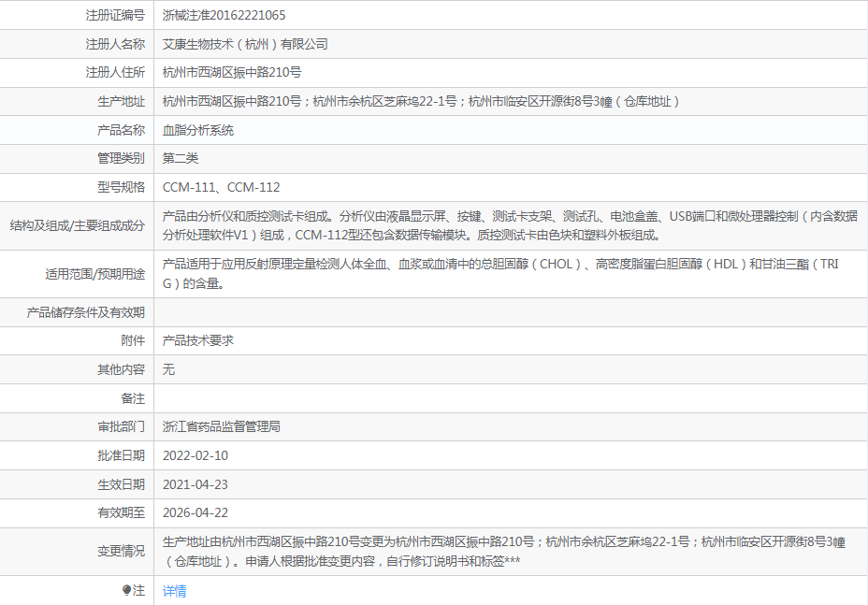Click the 适用范围/预期用途 label

95,274
